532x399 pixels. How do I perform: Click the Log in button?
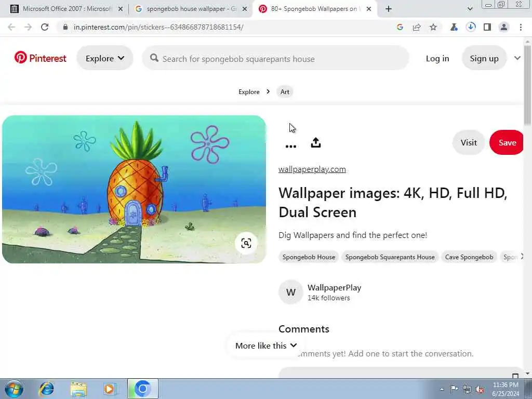[437, 58]
